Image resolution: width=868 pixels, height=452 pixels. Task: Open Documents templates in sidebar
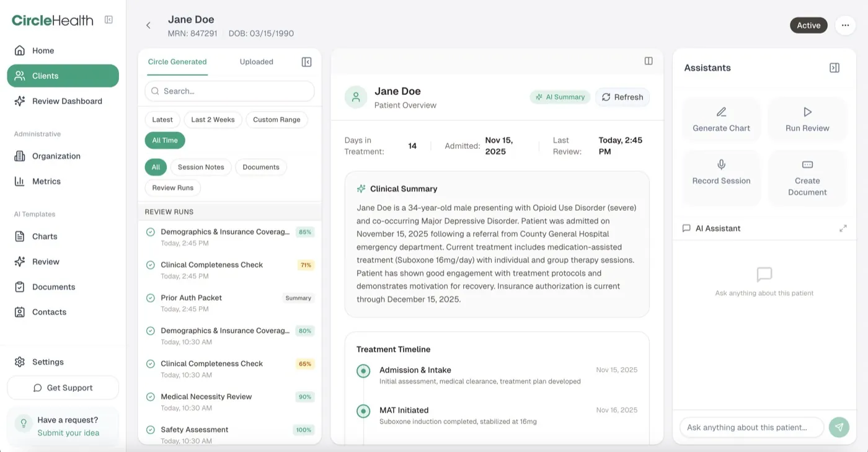pos(63,287)
